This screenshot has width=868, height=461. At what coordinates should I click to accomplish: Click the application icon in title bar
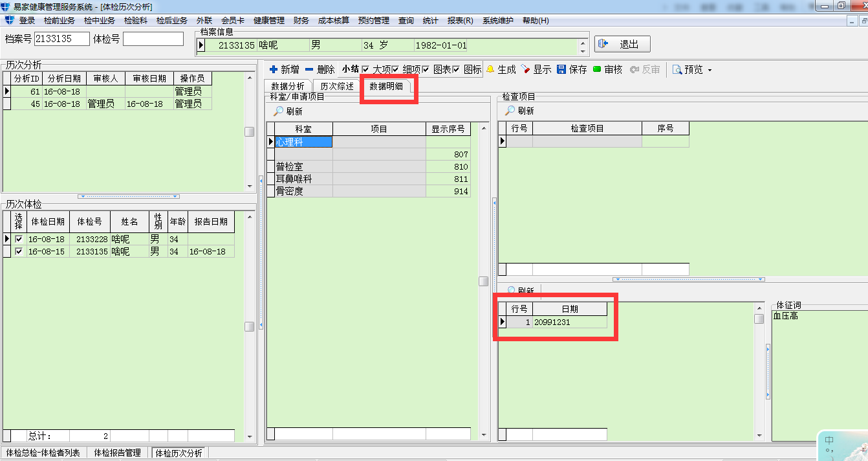tap(6, 6)
